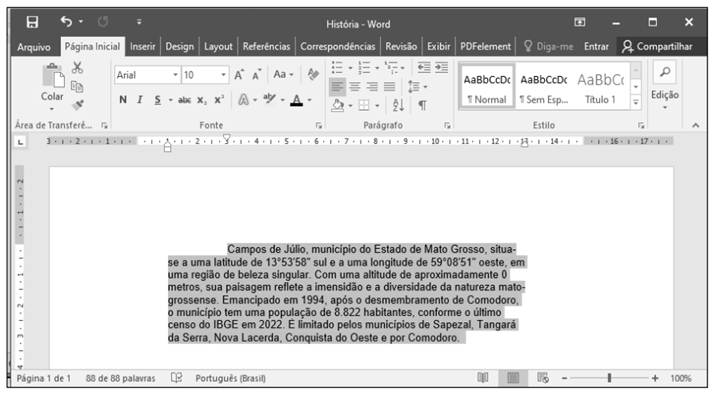The image size is (720, 396).
Task: Customize the Quick Access Toolbar
Action: 139,22
